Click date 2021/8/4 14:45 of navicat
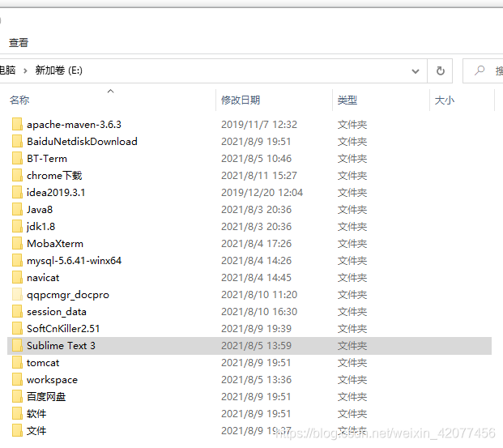The image size is (503, 448). point(256,277)
